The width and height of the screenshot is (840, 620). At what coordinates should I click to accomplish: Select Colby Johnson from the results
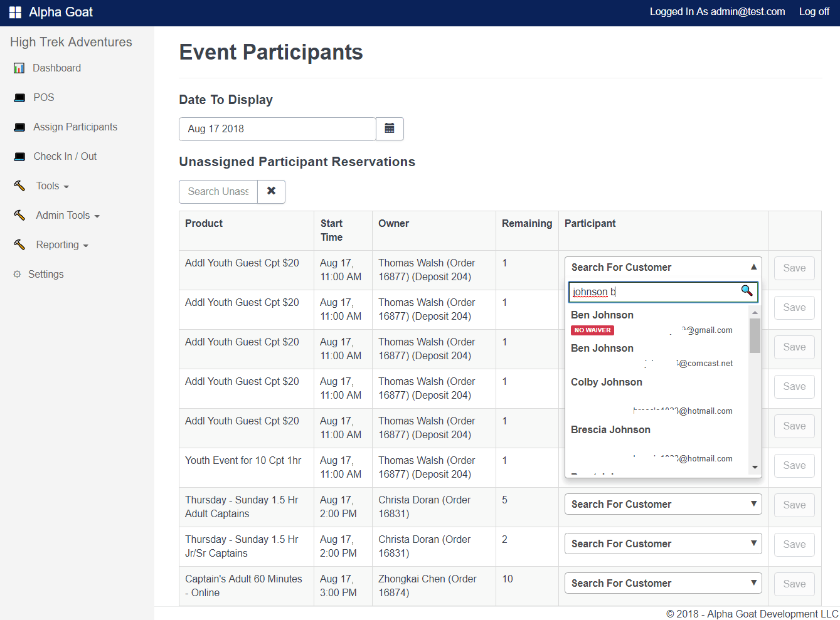tap(607, 382)
